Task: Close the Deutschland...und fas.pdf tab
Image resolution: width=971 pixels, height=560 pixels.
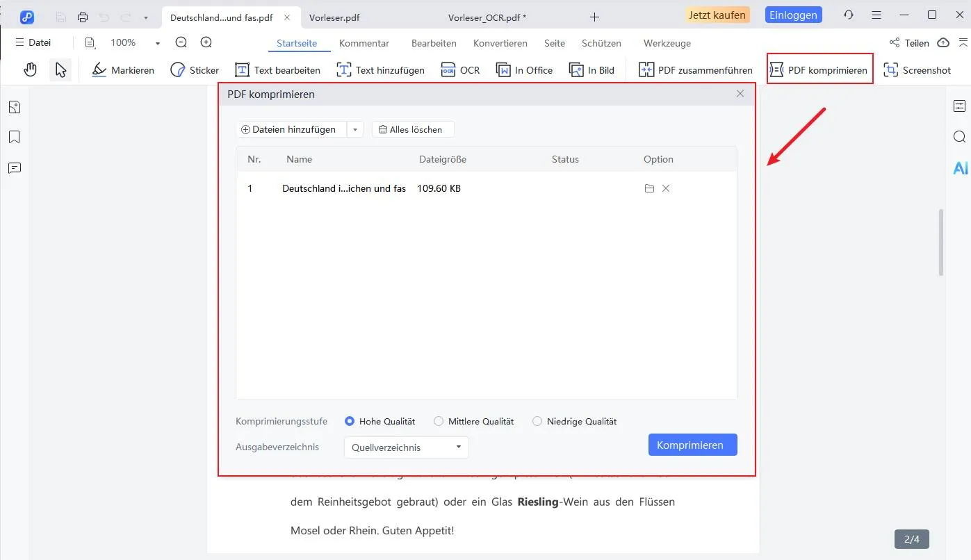Action: click(287, 17)
